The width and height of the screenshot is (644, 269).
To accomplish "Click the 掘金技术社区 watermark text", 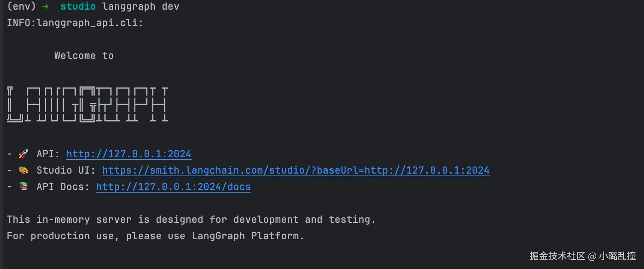I will 557,256.
